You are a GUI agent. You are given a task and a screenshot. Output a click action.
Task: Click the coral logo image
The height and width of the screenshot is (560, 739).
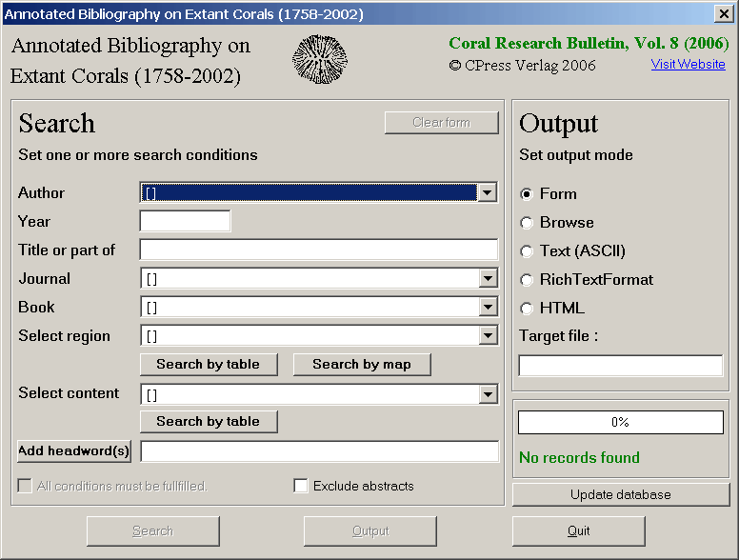pos(319,60)
